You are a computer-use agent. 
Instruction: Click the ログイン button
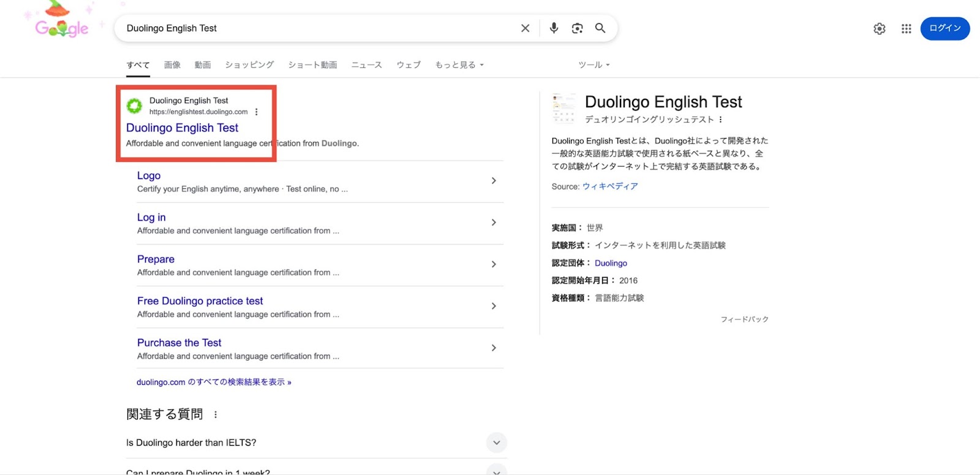click(x=945, y=28)
